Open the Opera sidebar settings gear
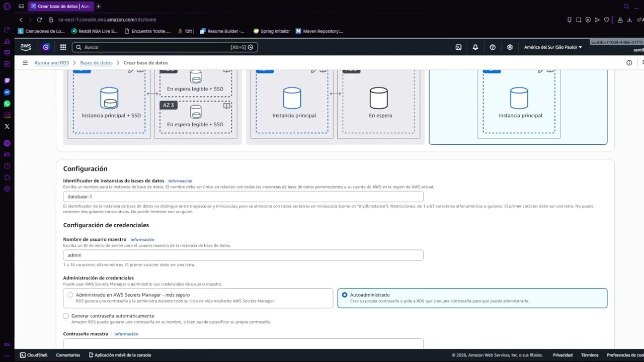 (7, 189)
